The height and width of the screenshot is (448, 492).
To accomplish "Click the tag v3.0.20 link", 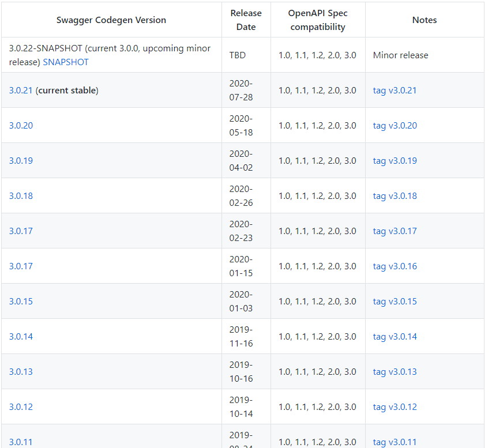I will (395, 126).
